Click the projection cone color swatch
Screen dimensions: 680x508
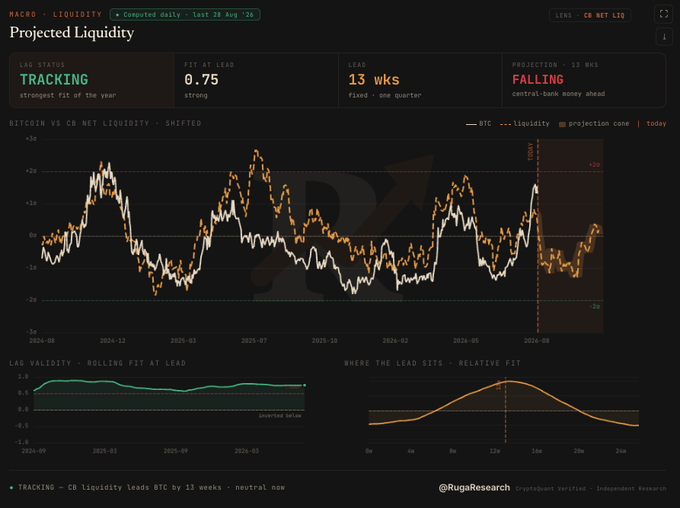click(562, 124)
